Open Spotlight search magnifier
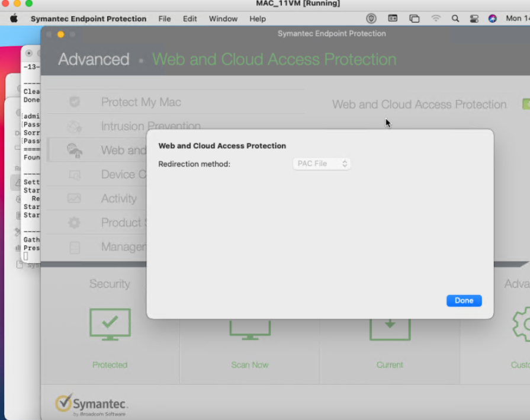This screenshot has height=420, width=530. (455, 18)
